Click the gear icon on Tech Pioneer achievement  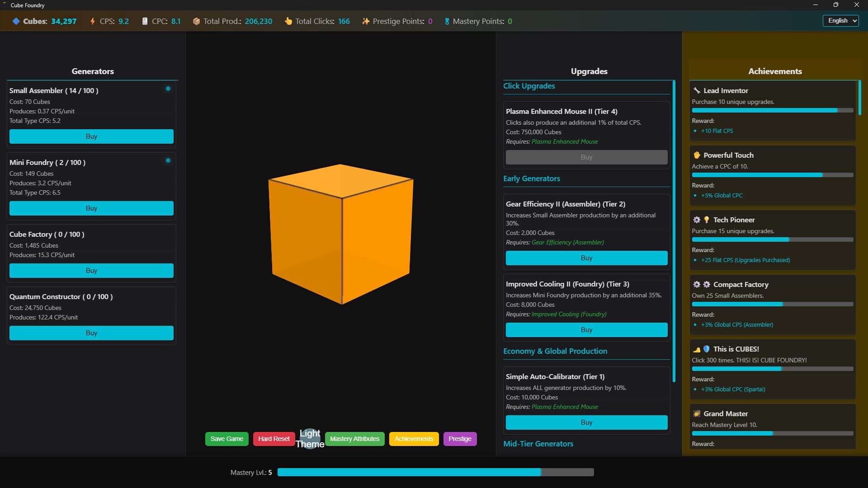tap(696, 220)
